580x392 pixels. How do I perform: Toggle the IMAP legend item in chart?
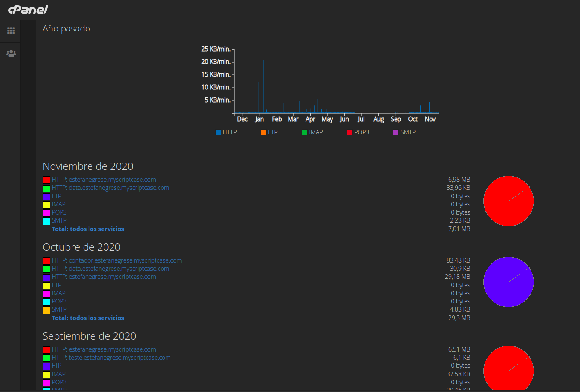[312, 132]
